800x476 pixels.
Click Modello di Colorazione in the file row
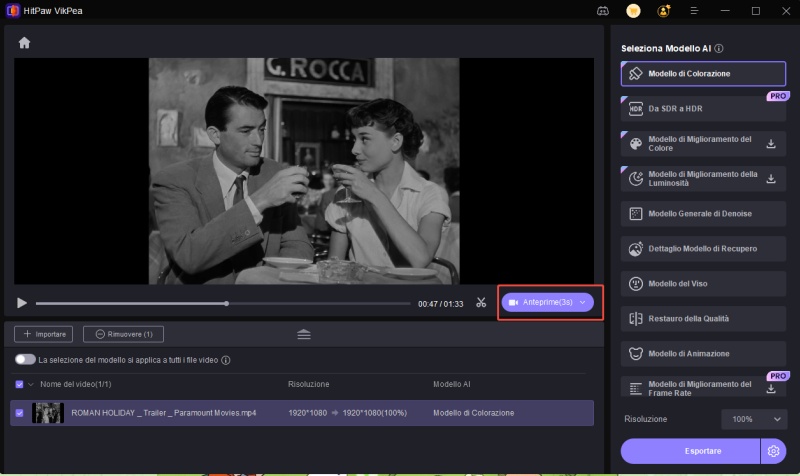coord(473,413)
